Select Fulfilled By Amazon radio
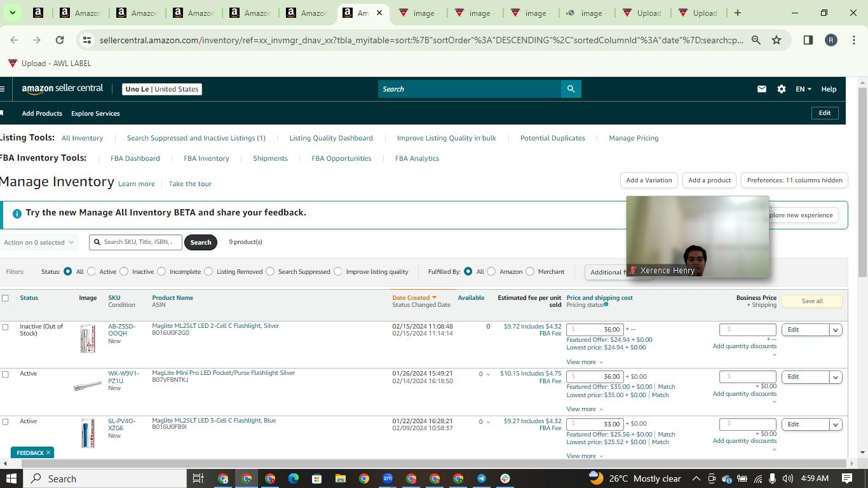Image resolution: width=868 pixels, height=488 pixels. [x=491, y=271]
